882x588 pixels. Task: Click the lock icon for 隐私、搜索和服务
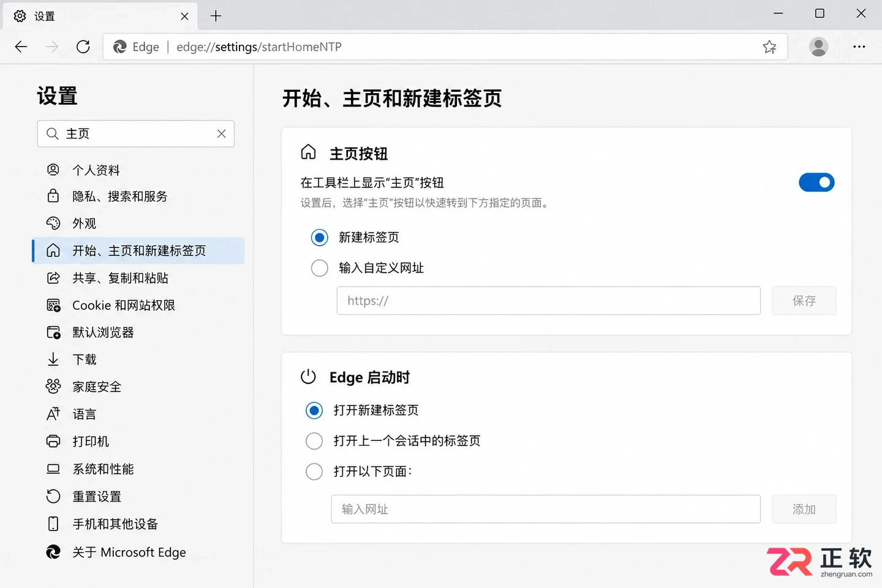tap(53, 196)
